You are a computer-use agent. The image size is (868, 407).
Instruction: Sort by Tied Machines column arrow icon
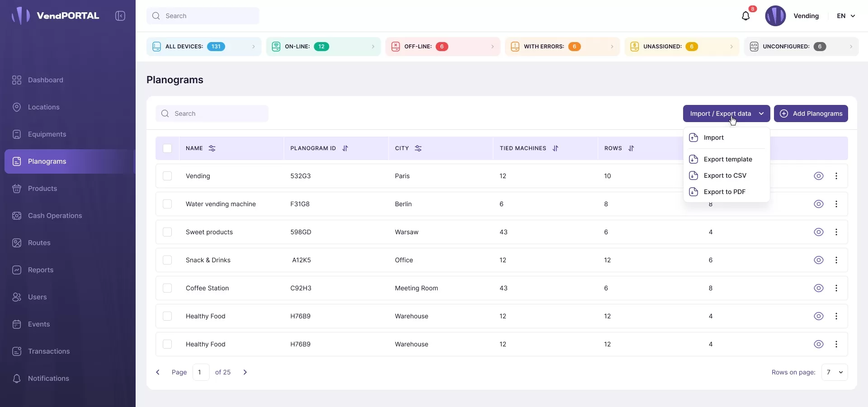click(x=556, y=148)
